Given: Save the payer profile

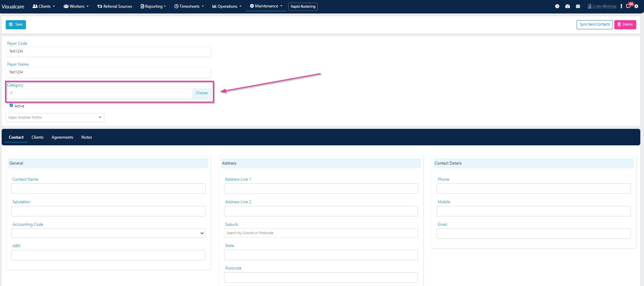Looking at the screenshot, I should tap(16, 25).
